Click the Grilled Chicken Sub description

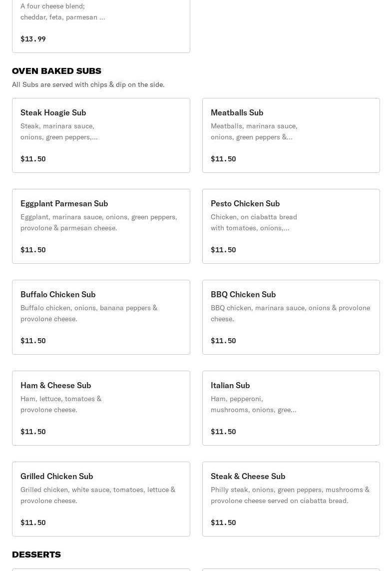pos(98,495)
